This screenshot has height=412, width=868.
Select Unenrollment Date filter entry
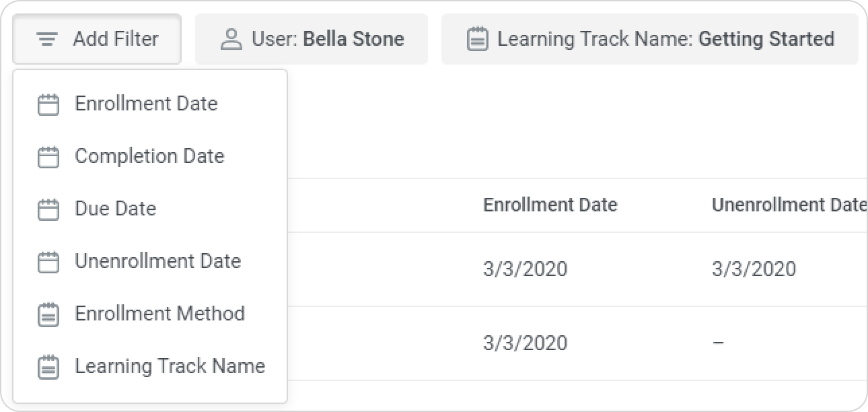(157, 262)
